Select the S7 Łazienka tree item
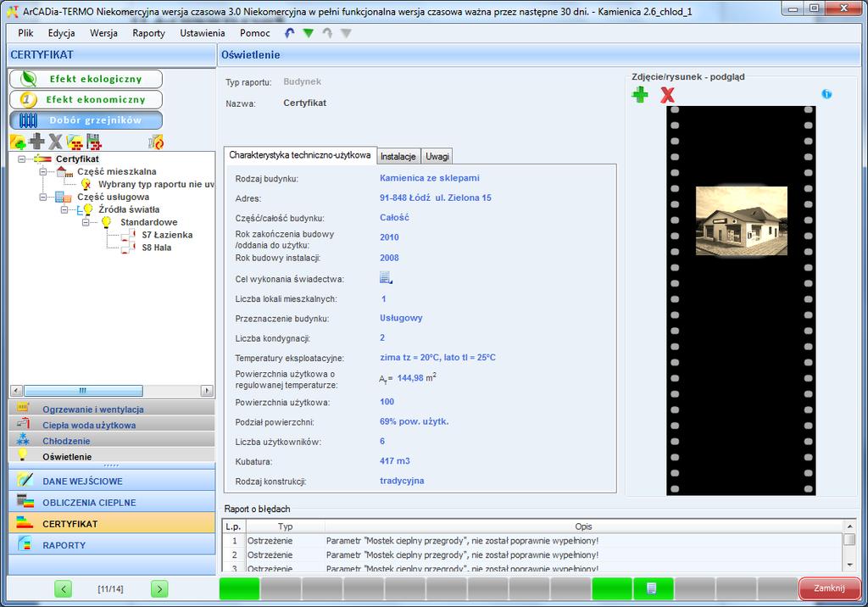Screen dimensions: 868x607 [x=167, y=235]
